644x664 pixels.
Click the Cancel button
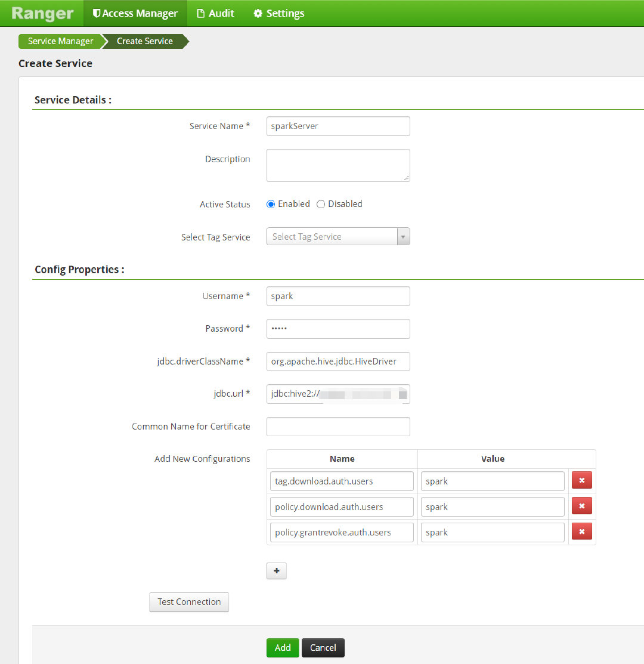[323, 647]
